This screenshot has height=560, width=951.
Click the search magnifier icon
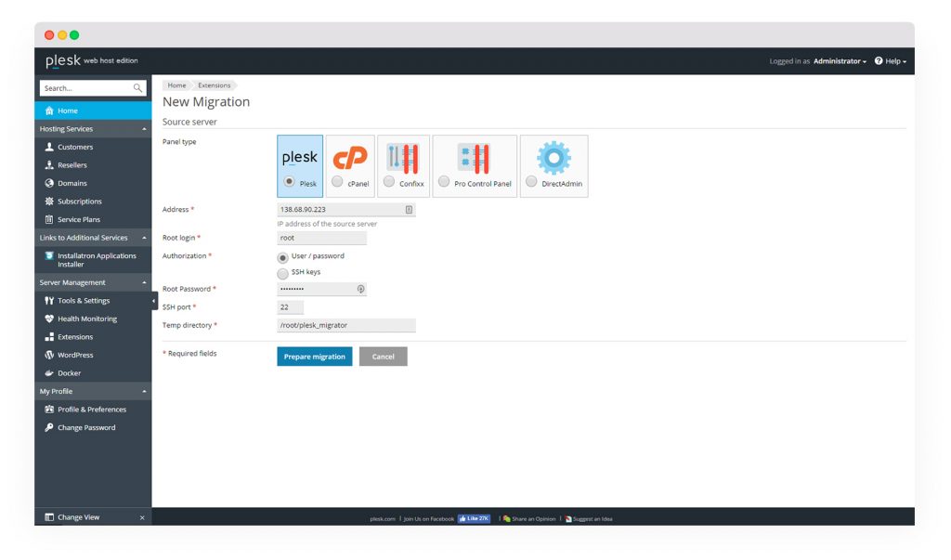click(x=137, y=88)
